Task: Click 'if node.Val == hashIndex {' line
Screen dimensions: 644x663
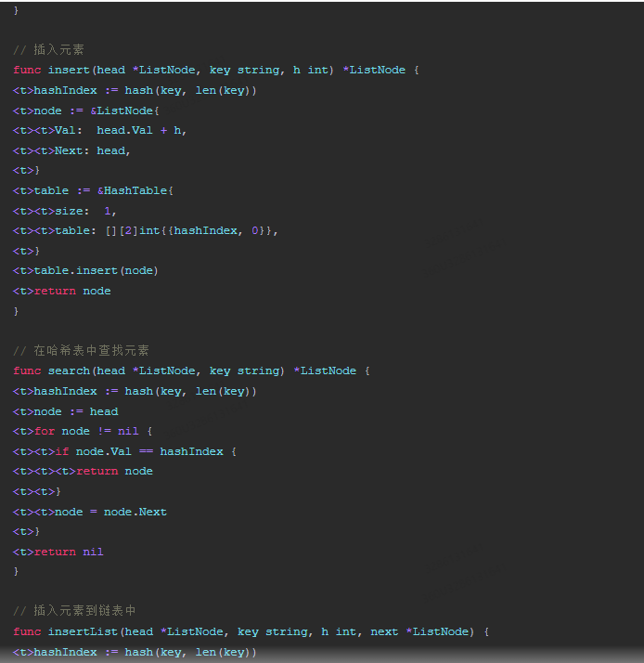Action: (x=124, y=451)
